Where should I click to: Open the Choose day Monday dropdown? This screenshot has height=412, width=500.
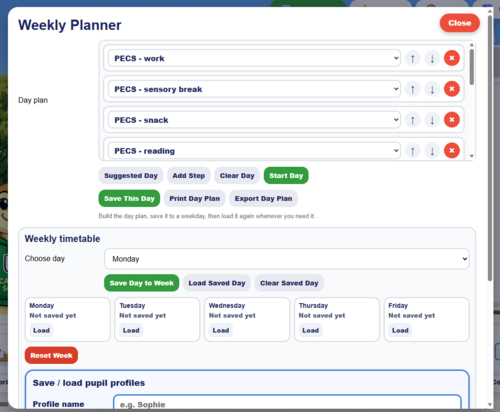pyautogui.click(x=287, y=259)
